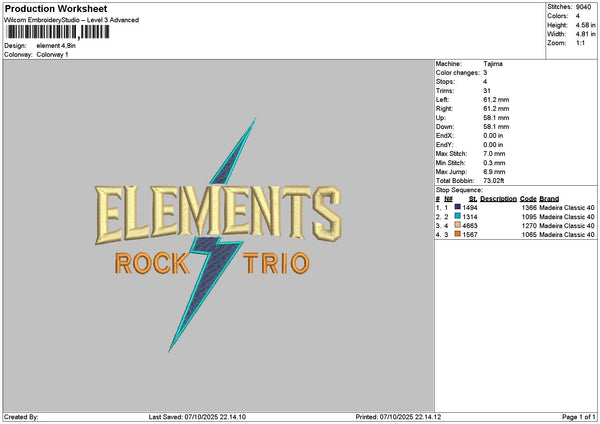600x424 pixels.
Task: Click the 'Code' column header
Action: click(x=528, y=199)
